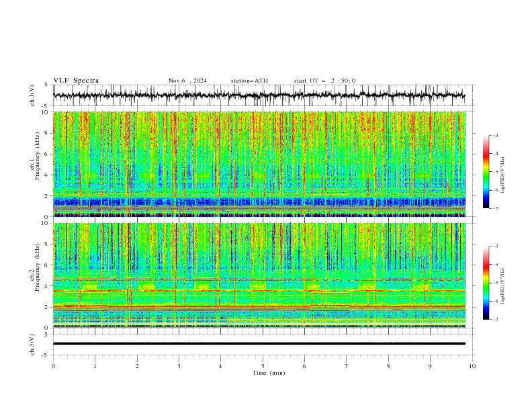This screenshot has width=532, height=411.
Task: Click the log(PSD) label beside ch.1 color bar
Action: (502, 175)
